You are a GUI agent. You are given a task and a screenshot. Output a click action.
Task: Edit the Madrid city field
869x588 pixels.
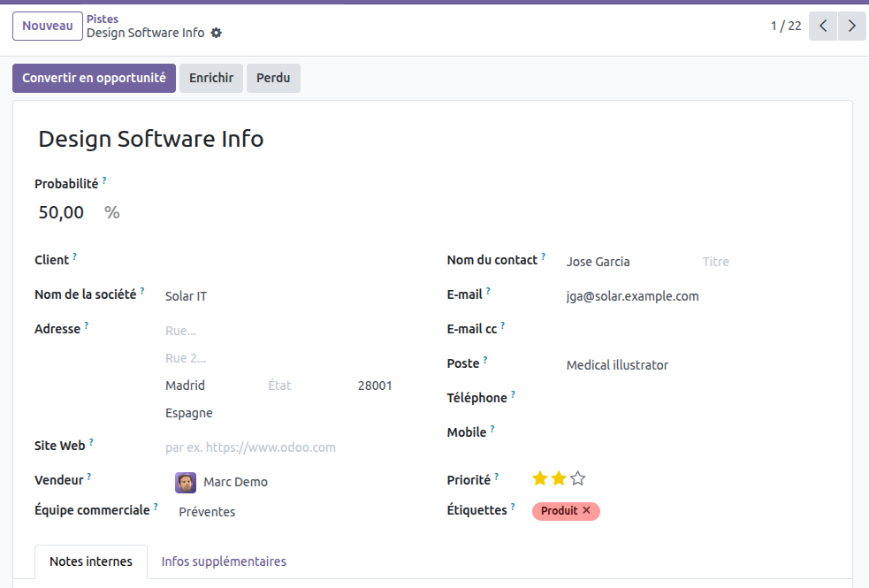click(x=212, y=386)
